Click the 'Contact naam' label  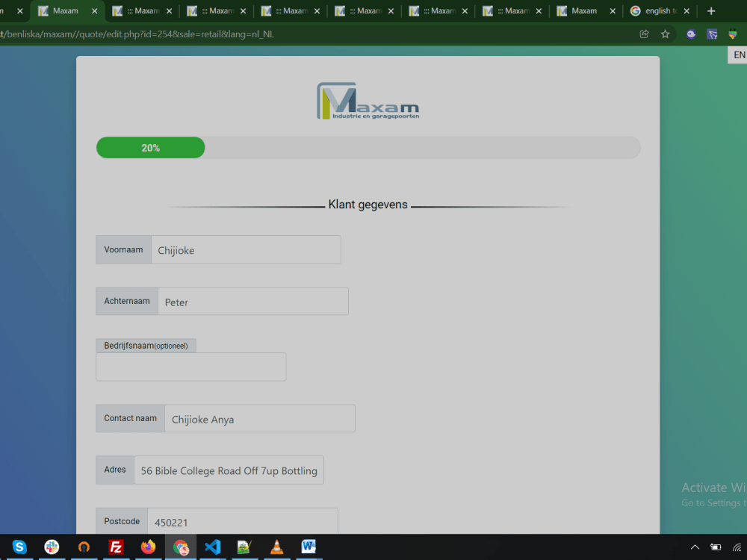click(x=130, y=418)
